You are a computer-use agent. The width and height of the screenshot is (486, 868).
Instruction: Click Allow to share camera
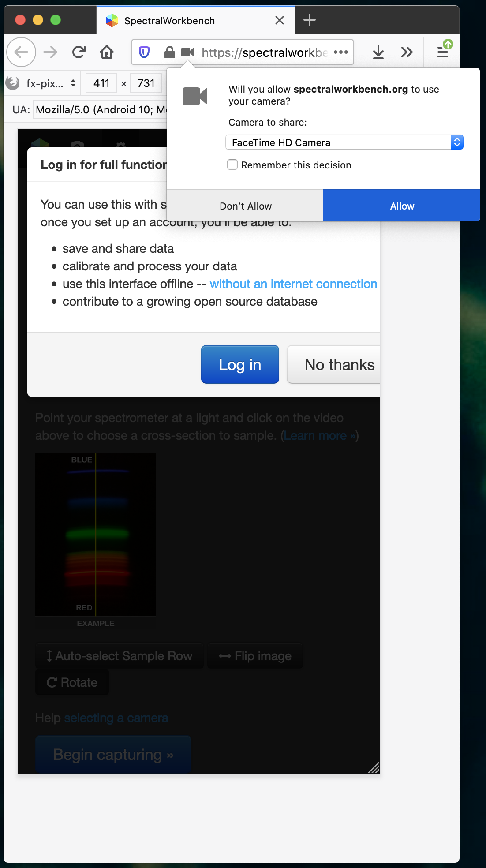402,206
